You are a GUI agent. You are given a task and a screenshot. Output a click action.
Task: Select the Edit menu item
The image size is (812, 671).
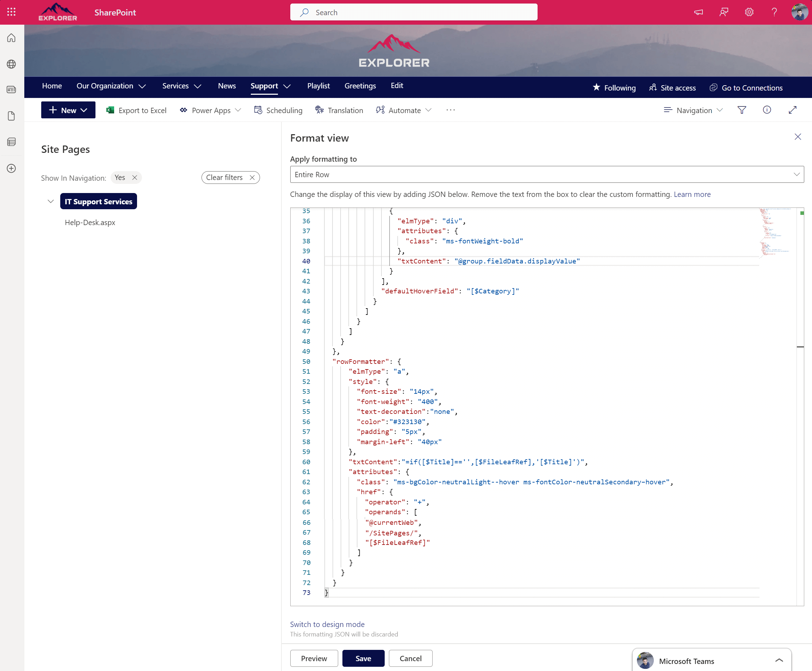[x=397, y=86]
